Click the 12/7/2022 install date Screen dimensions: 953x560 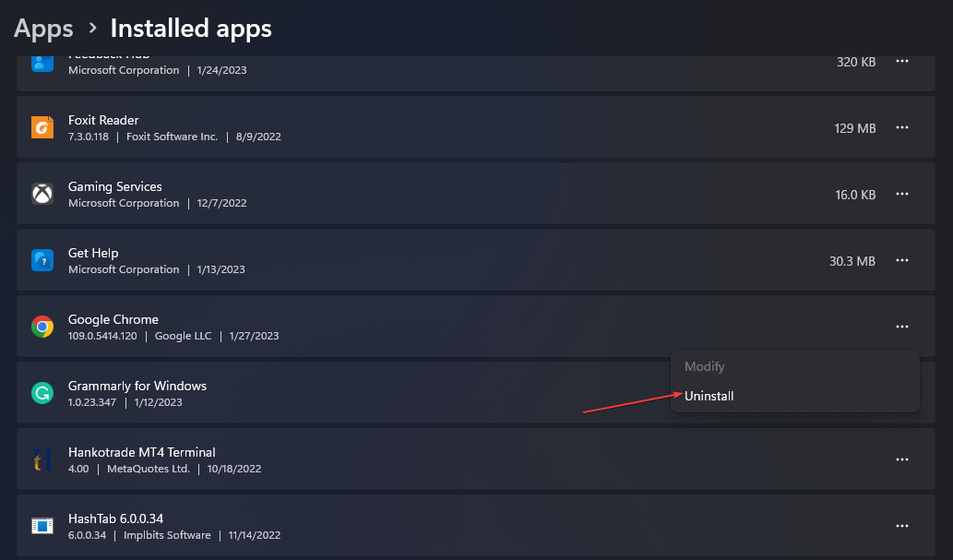221,203
